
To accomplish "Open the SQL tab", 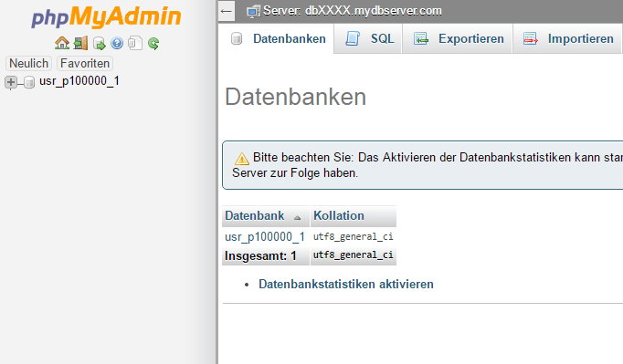I will (368, 38).
